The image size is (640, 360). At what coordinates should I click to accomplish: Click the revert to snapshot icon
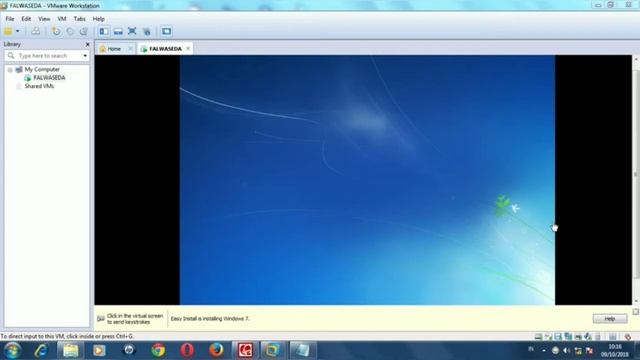click(70, 31)
